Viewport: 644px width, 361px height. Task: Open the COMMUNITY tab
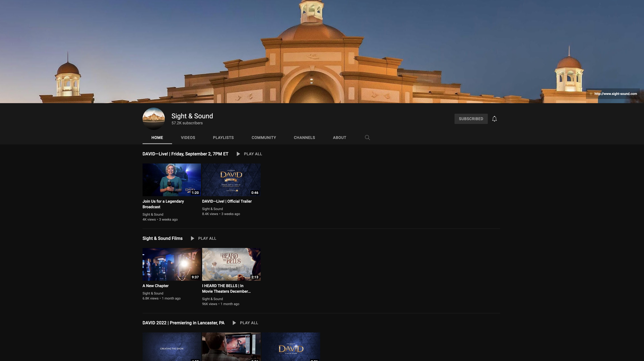[264, 138]
